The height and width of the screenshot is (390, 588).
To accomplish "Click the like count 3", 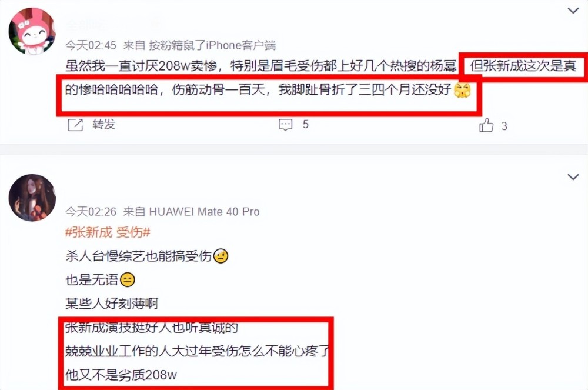I will pyautogui.click(x=505, y=126).
